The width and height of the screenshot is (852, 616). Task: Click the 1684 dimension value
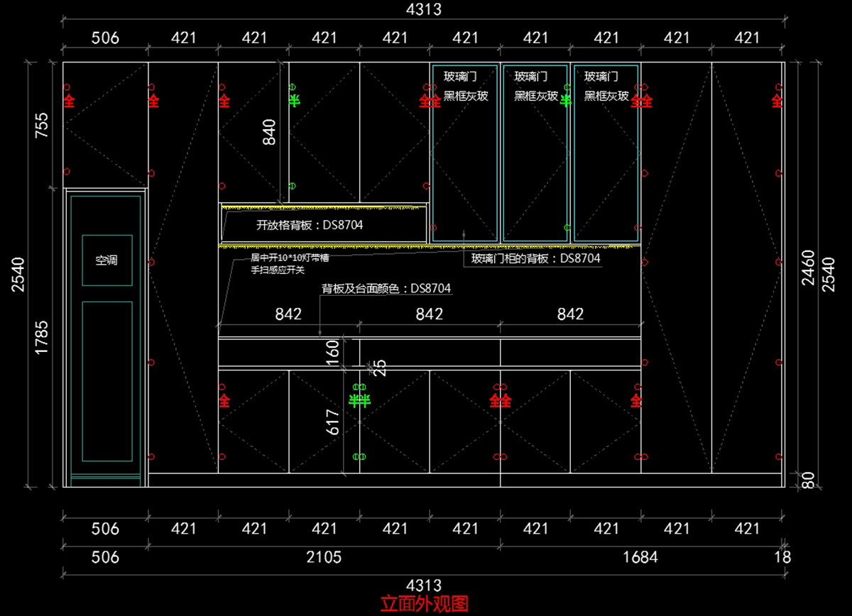tap(640, 557)
